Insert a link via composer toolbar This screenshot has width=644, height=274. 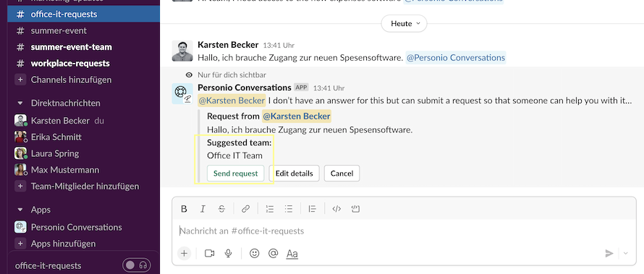[x=245, y=209]
